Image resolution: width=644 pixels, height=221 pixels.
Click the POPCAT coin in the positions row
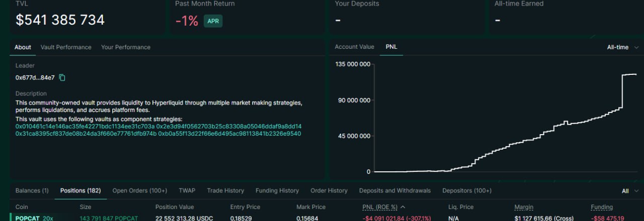point(27,218)
